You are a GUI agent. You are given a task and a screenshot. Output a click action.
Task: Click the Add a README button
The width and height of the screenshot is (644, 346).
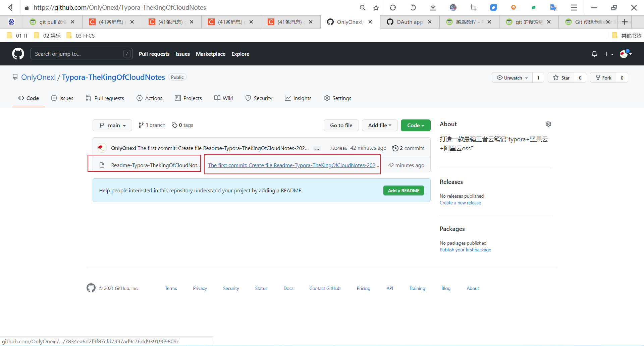pos(404,191)
